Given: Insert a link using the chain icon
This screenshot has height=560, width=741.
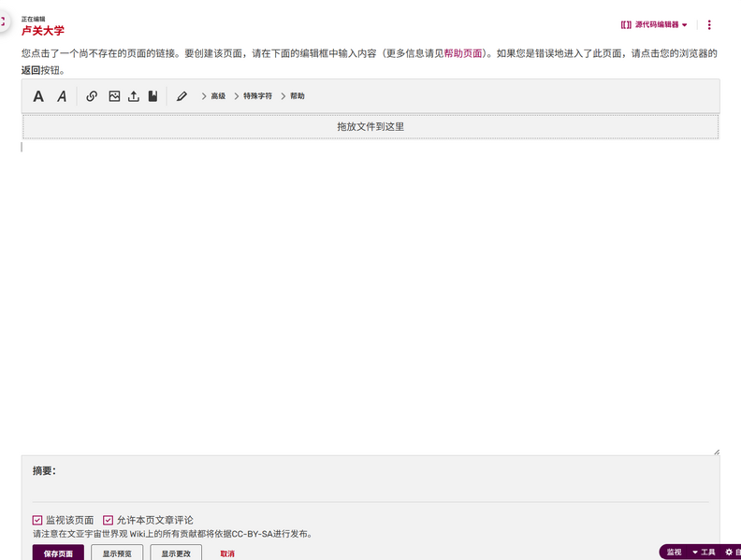Looking at the screenshot, I should coord(92,96).
